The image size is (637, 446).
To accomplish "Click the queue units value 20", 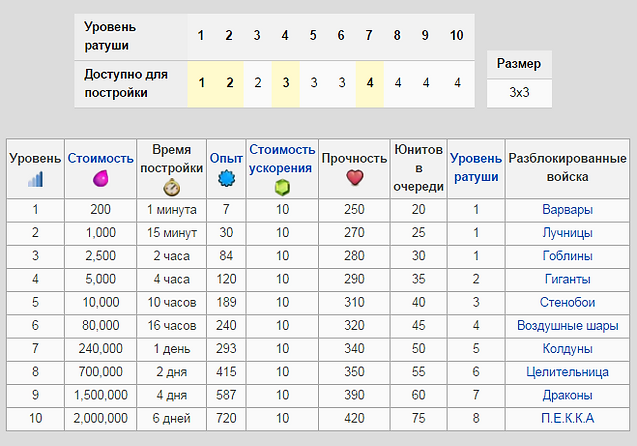I will point(418,210).
